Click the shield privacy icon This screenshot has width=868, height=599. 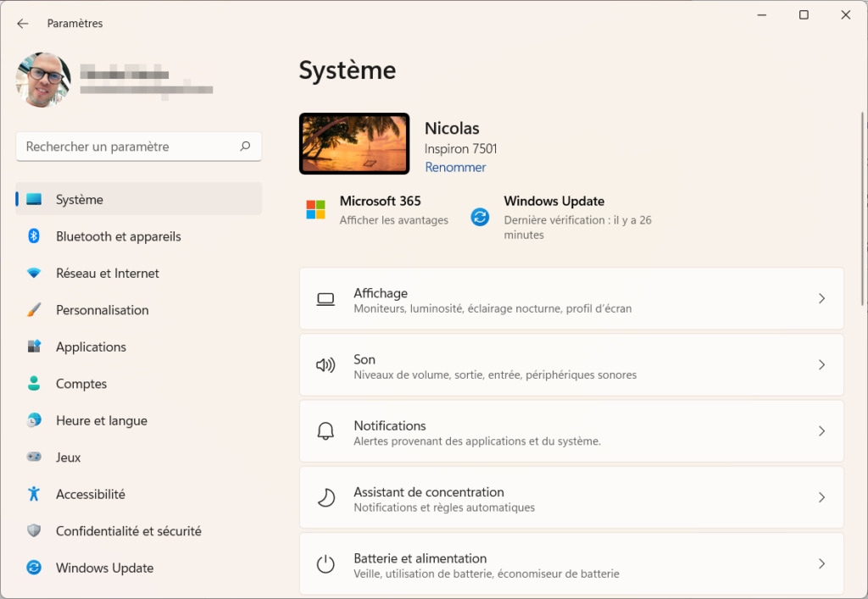pyautogui.click(x=34, y=531)
